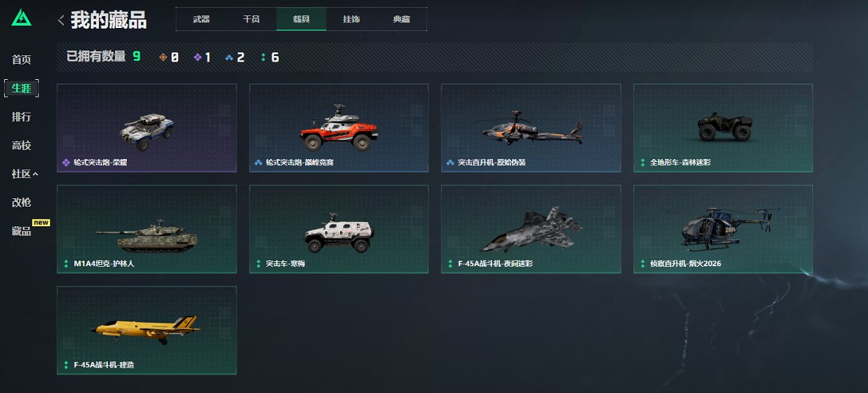Click the green rarity counter icon
Viewport: 868px width, 393px height.
[263, 57]
